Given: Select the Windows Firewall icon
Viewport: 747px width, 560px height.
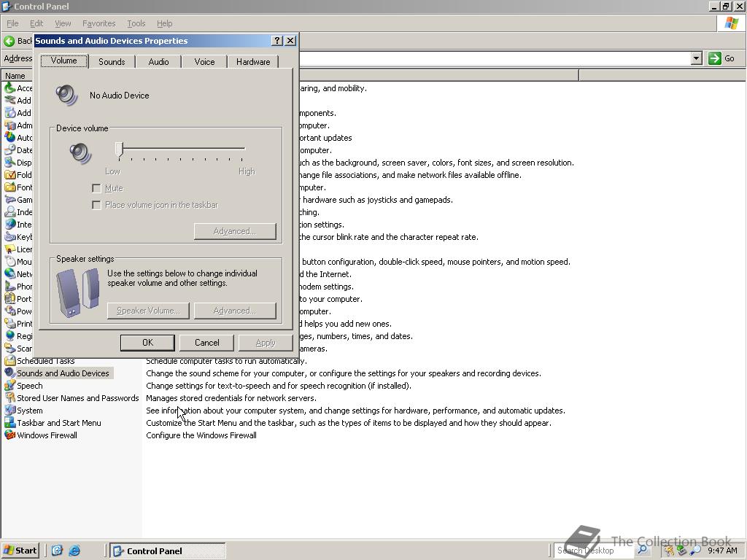Looking at the screenshot, I should click(x=10, y=435).
